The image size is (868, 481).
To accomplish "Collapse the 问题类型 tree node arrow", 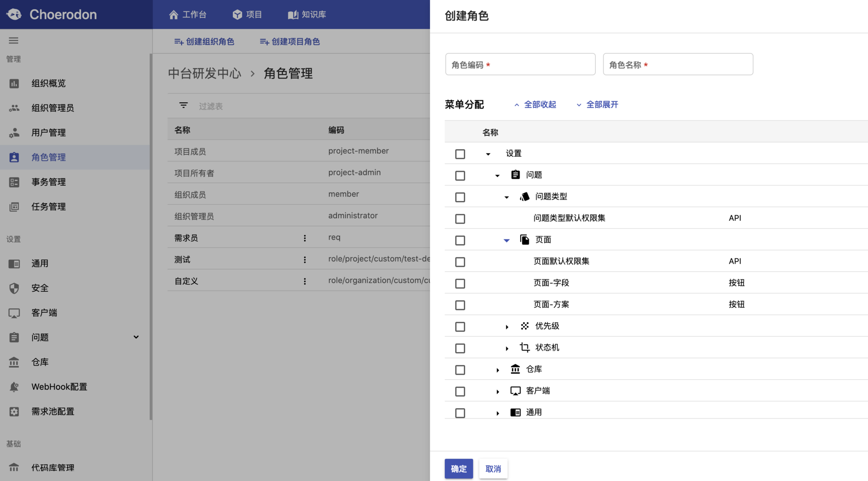I will pyautogui.click(x=506, y=197).
